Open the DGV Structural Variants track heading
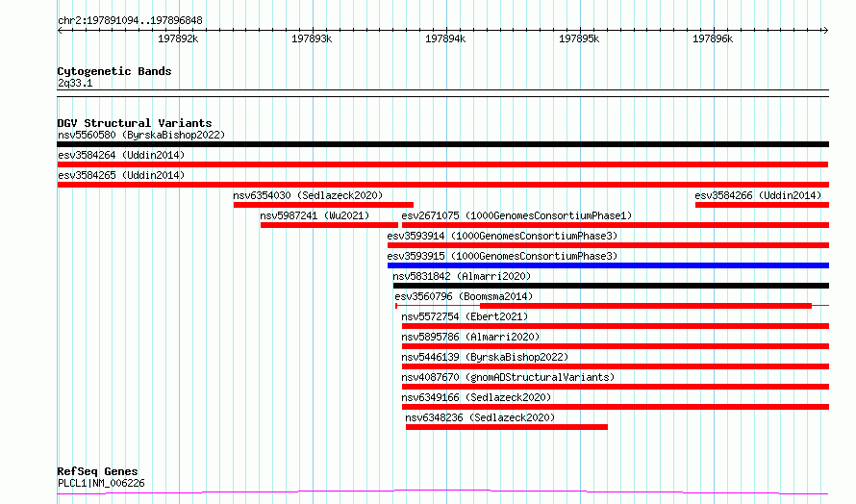Screen dimensions: 856x504 (135, 123)
